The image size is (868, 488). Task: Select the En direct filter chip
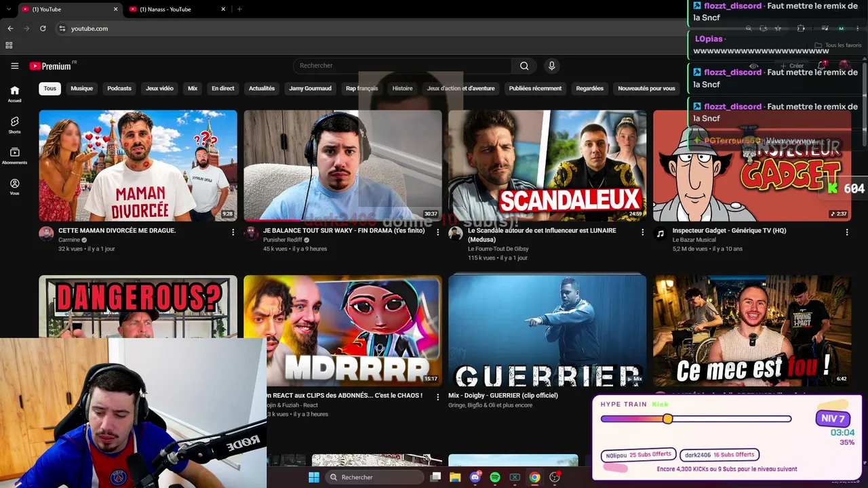tap(223, 88)
